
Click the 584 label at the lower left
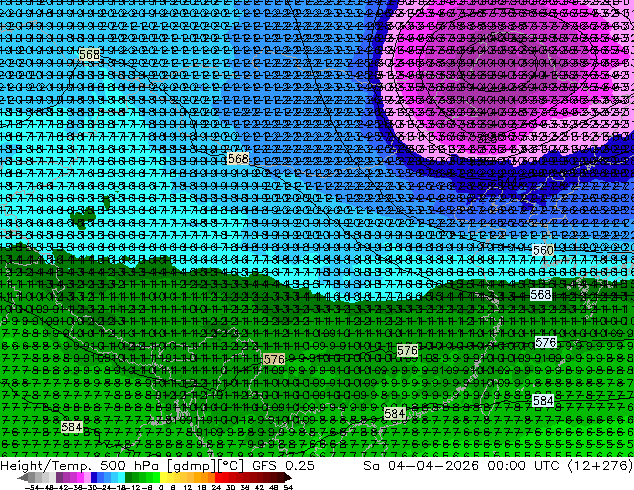pos(72,427)
